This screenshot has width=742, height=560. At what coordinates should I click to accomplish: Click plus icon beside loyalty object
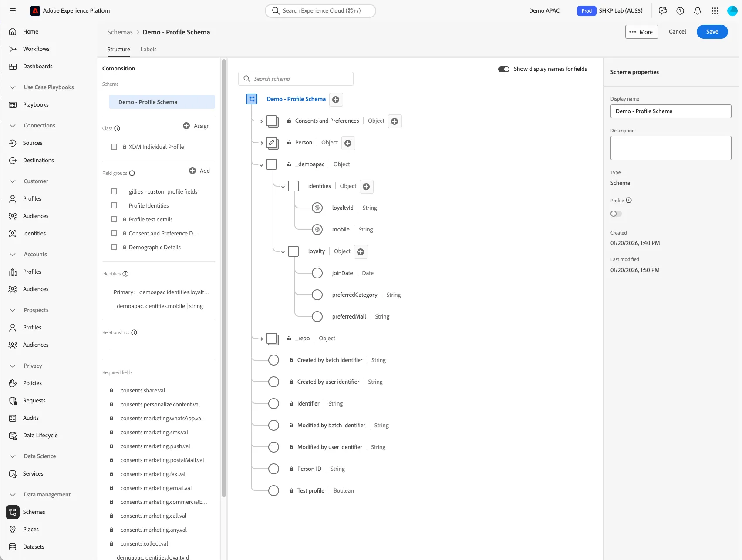pos(361,252)
